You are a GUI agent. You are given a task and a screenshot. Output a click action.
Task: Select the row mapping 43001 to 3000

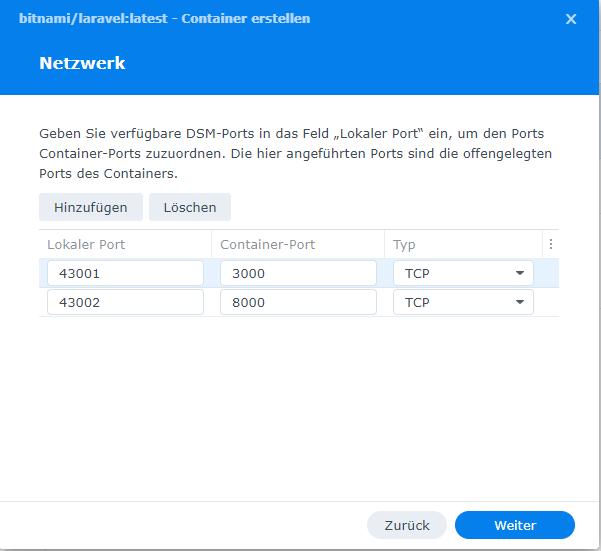pyautogui.click(x=299, y=273)
